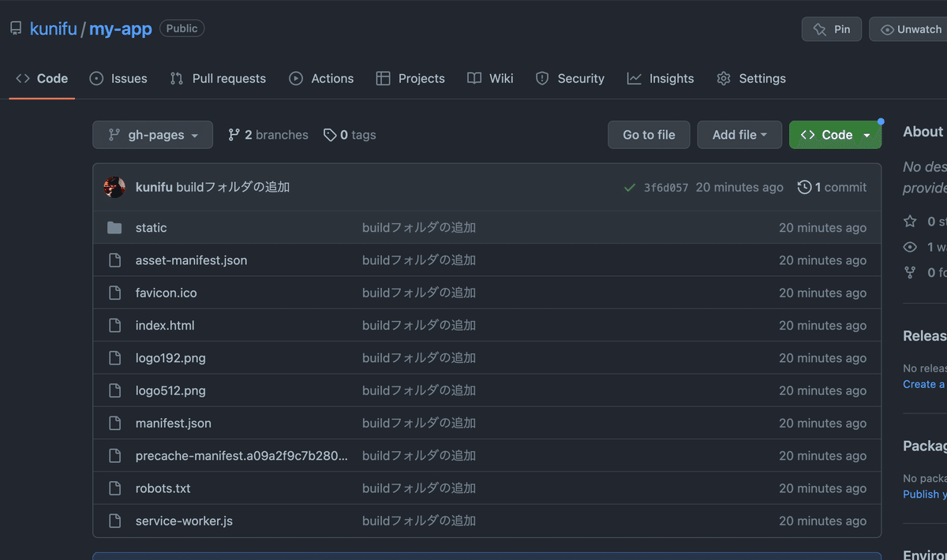Open the Add file dropdown
Image resolution: width=947 pixels, height=560 pixels.
[739, 134]
